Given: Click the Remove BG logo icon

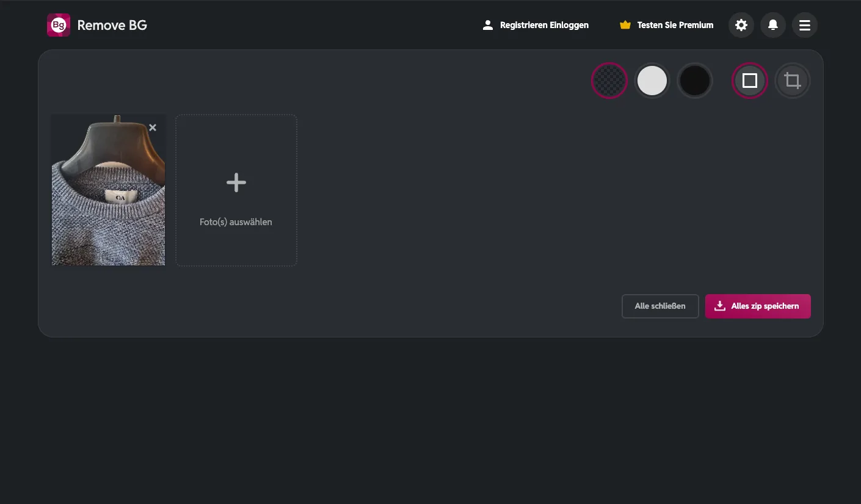Looking at the screenshot, I should click(x=59, y=25).
